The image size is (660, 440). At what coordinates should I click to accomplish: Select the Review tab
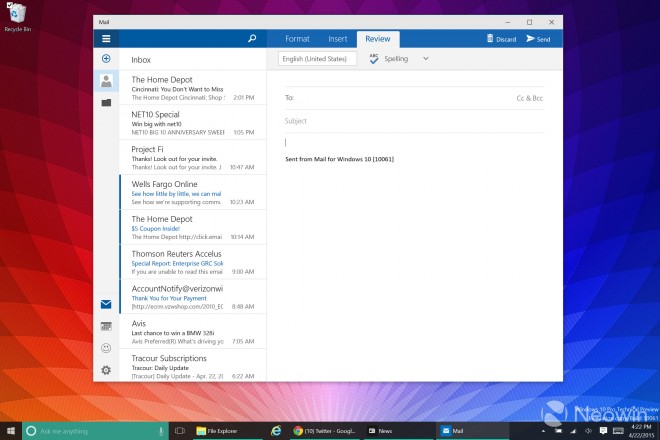click(378, 39)
